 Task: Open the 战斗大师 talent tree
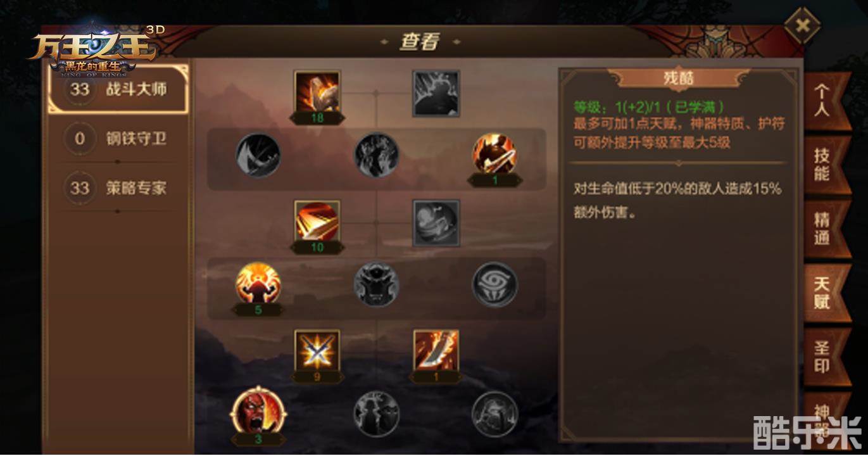point(118,89)
